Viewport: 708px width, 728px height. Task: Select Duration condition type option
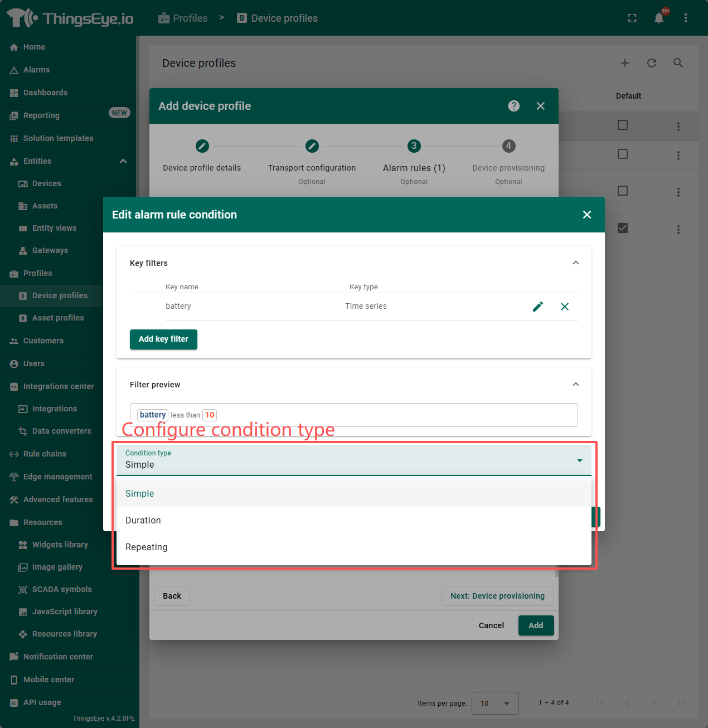coord(143,520)
